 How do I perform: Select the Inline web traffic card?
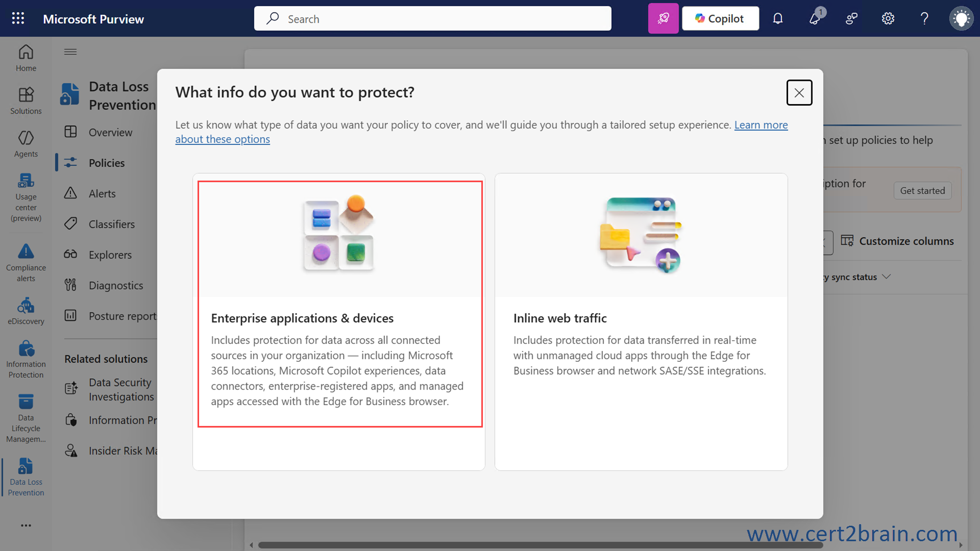(641, 321)
